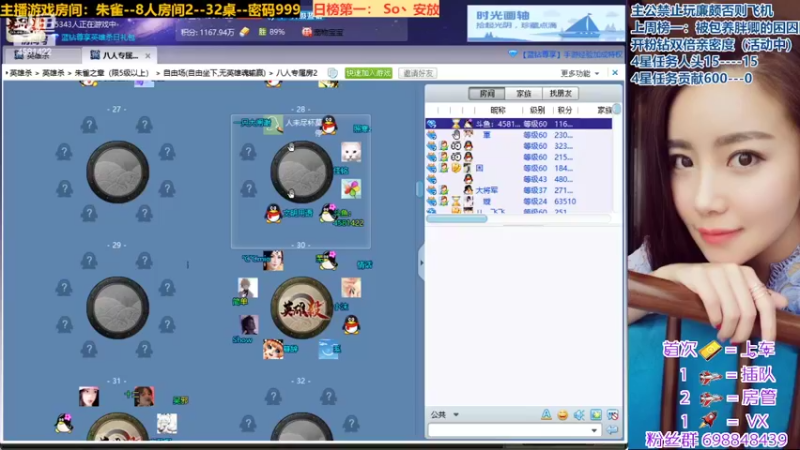Click the send message arrow button
Image resolution: width=800 pixels, height=450 pixels.
pyautogui.click(x=612, y=431)
